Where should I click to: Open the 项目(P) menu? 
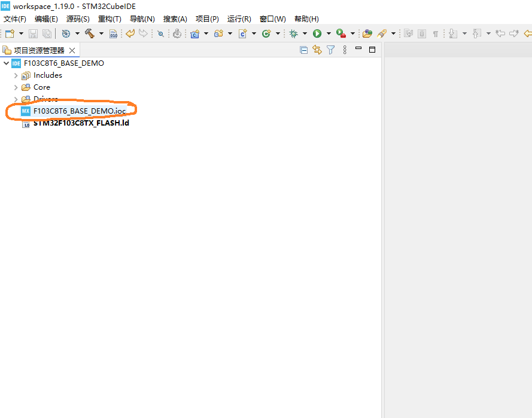pos(207,19)
